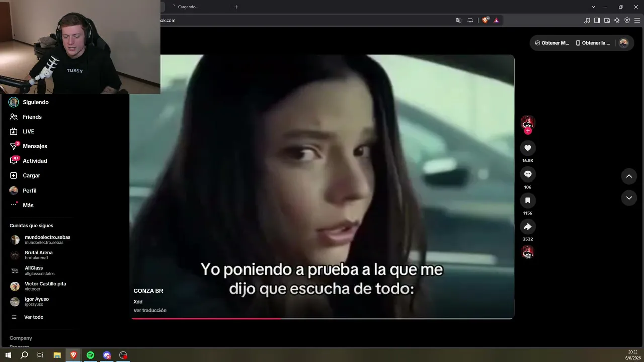Switch to the Cargando browser tab
Viewport: 644px width, 362px height.
coord(196,7)
